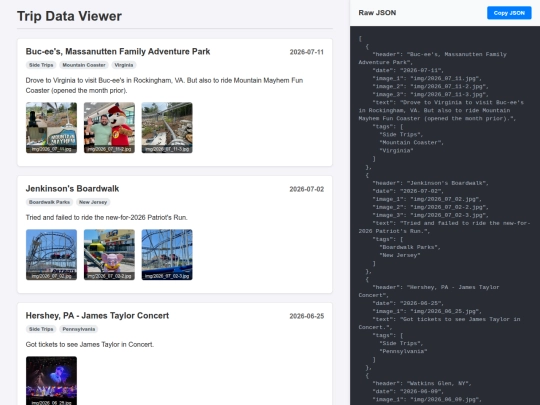Viewport: 540px width, 405px height.
Task: Click JSON line "date": "2026-06-25"
Action: (x=408, y=303)
